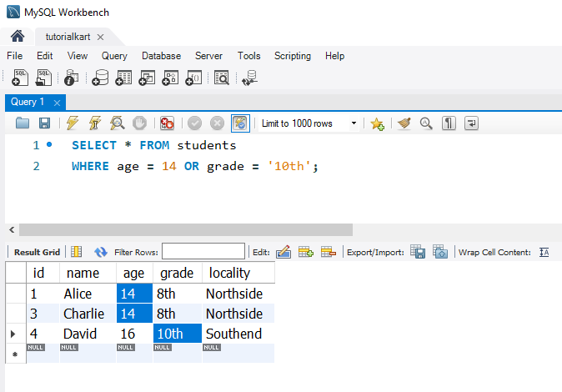Open the Limit to 1000 rows dropdown
Screen dimensions: 562x392
click(x=309, y=123)
